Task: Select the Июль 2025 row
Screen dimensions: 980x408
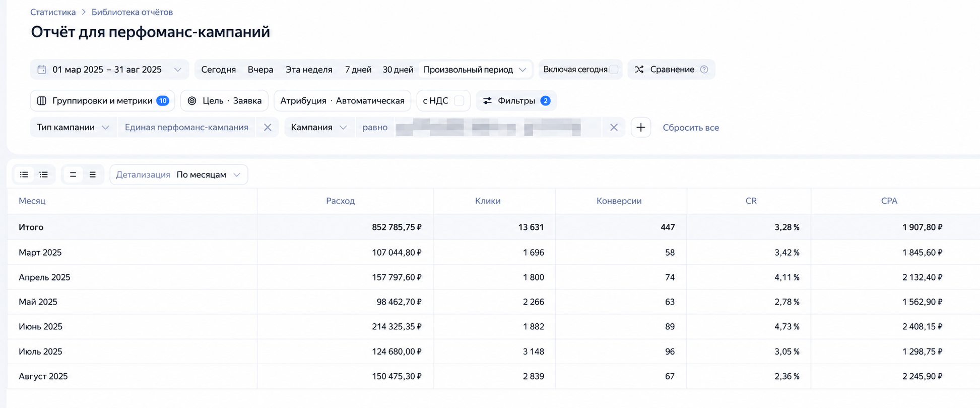Action: click(493, 351)
